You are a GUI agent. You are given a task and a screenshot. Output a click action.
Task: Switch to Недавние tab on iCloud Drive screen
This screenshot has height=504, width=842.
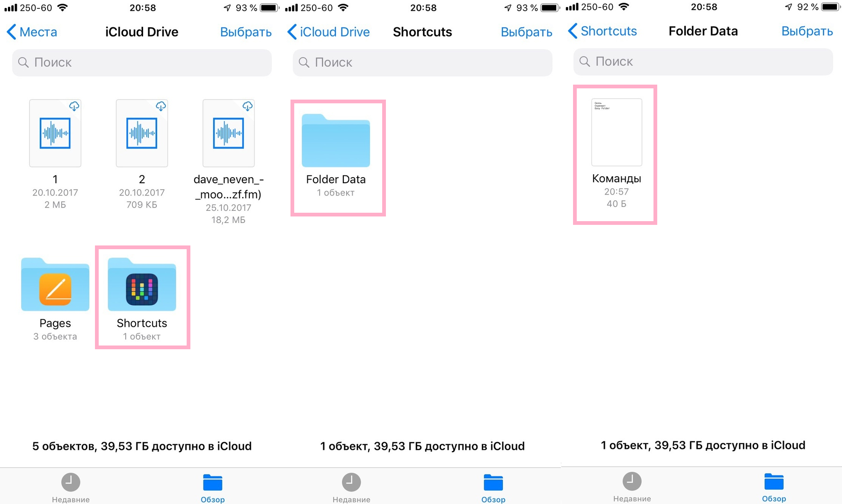click(x=71, y=487)
